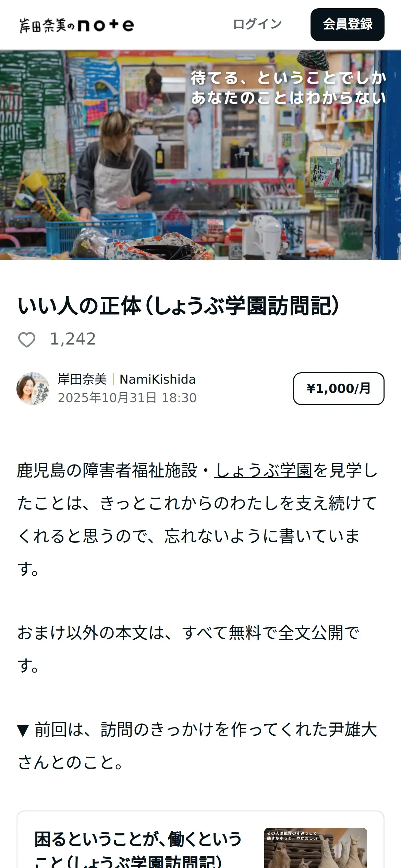Click the related article thumbnail image
This screenshot has height=868, width=401.
coord(315,848)
